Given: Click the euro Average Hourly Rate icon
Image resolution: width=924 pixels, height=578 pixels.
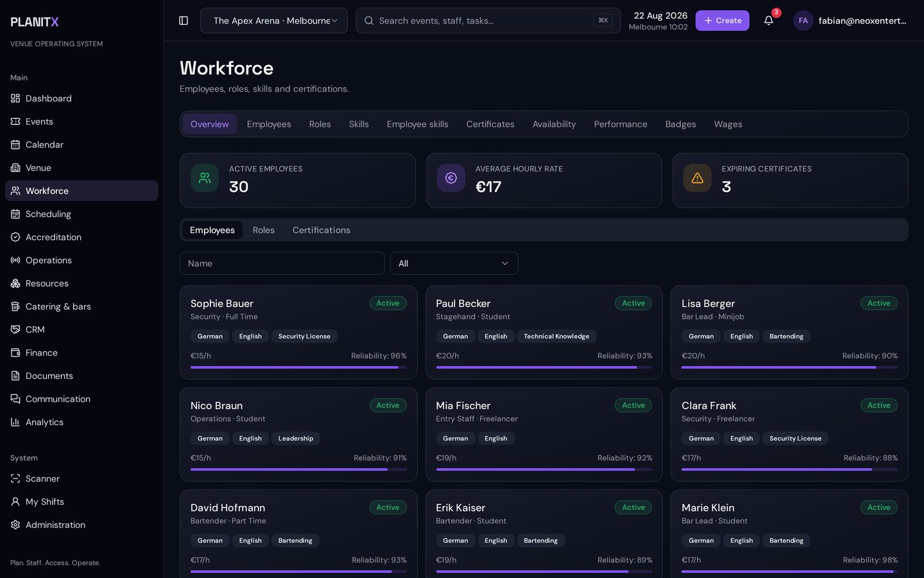Looking at the screenshot, I should (x=451, y=178).
